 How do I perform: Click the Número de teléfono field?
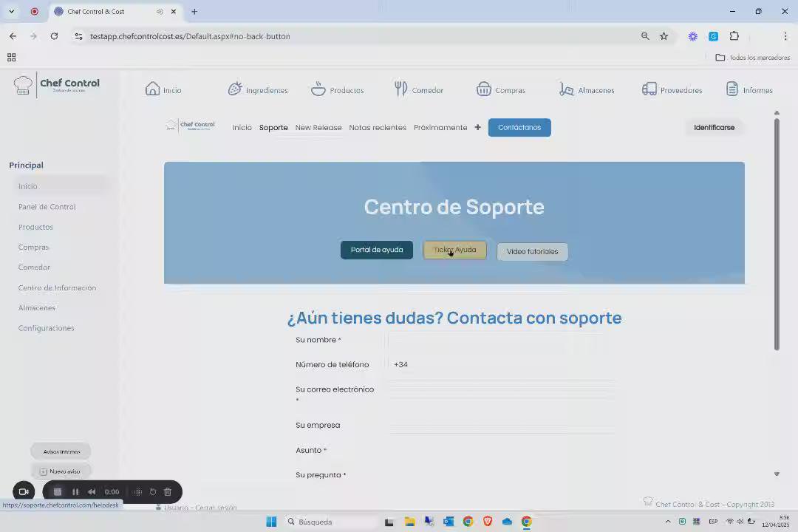[501, 365]
